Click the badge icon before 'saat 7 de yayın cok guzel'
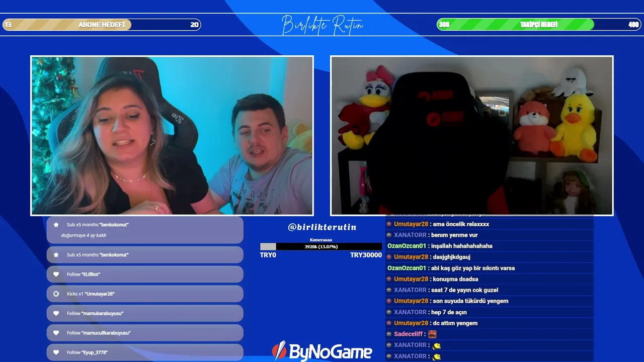This screenshot has width=644, height=362. 389,290
